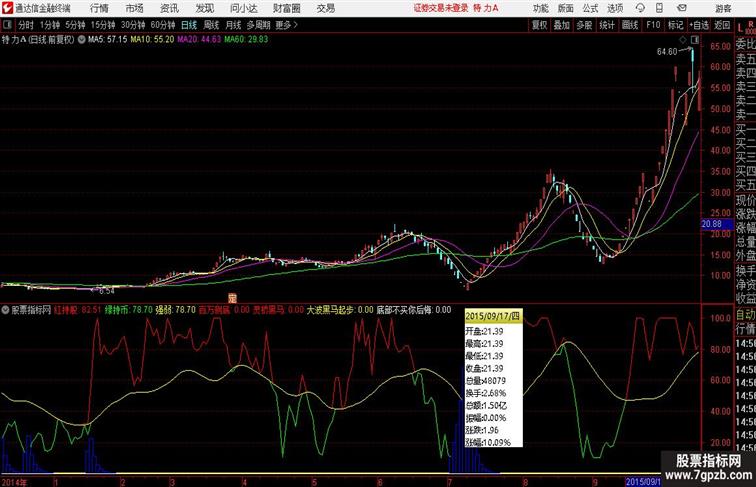This screenshot has width=756, height=487.
Task: Open the F10 company info button
Action: click(x=653, y=25)
